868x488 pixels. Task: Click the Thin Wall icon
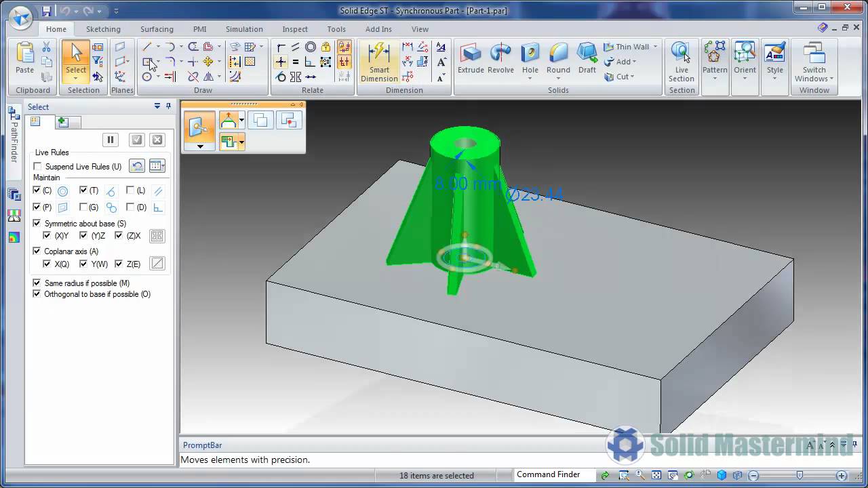point(609,47)
